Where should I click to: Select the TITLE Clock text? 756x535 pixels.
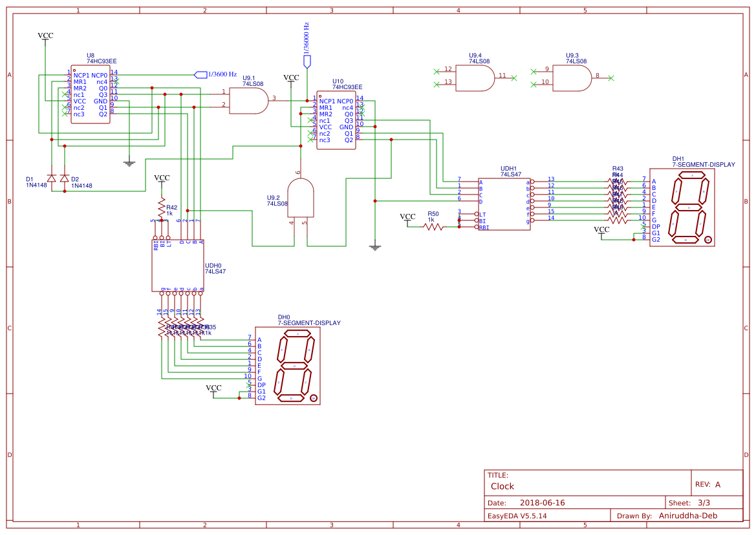(x=503, y=487)
